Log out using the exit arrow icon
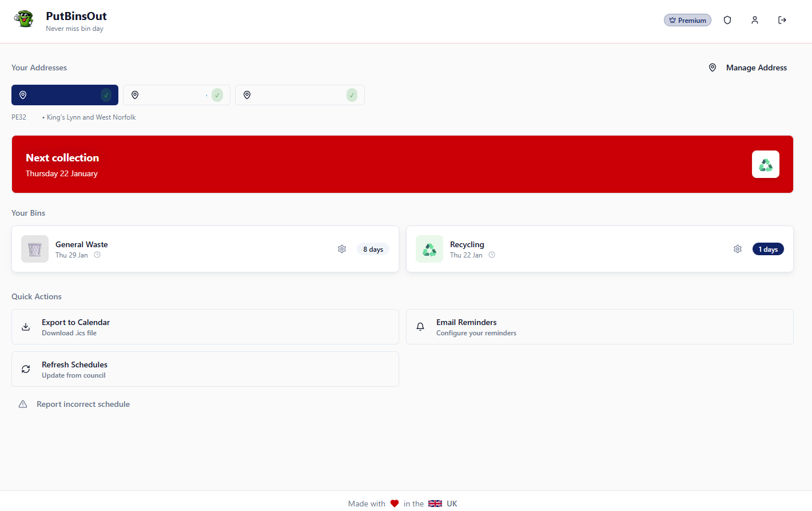 [782, 20]
